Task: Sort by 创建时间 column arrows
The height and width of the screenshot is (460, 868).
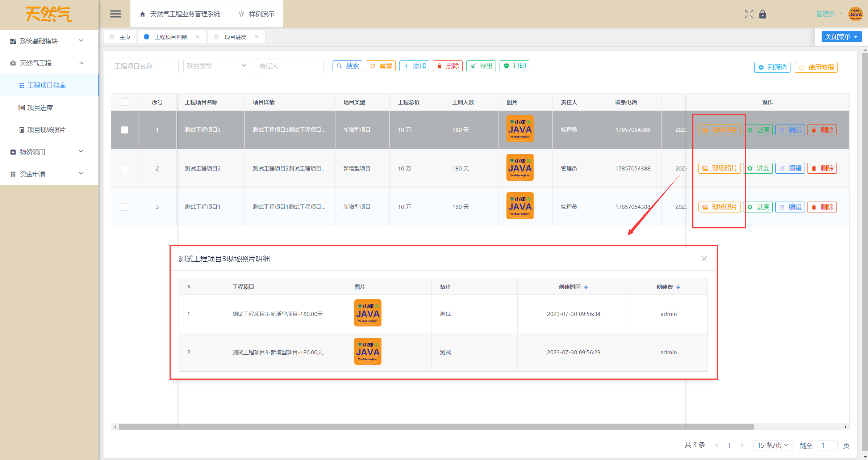Action: point(586,287)
